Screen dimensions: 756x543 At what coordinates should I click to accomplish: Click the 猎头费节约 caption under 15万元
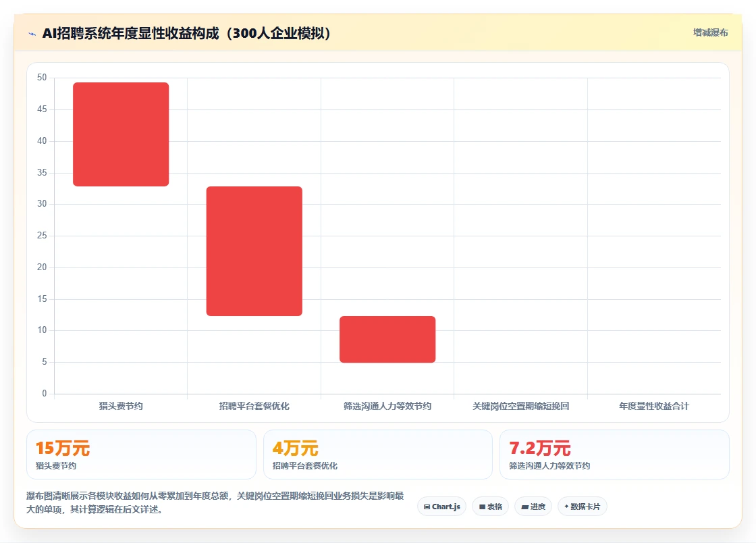click(56, 466)
